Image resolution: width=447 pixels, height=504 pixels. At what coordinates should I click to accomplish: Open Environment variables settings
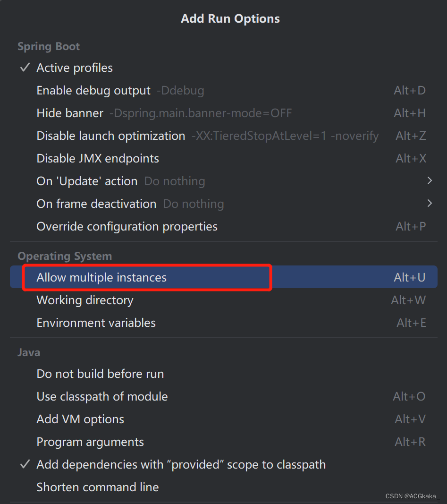click(96, 323)
